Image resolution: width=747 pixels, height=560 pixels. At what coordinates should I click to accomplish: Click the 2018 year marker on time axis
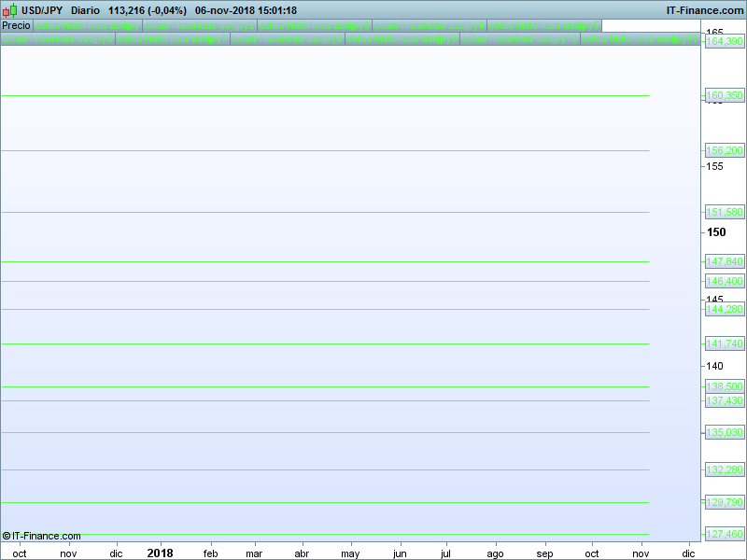pyautogui.click(x=160, y=553)
